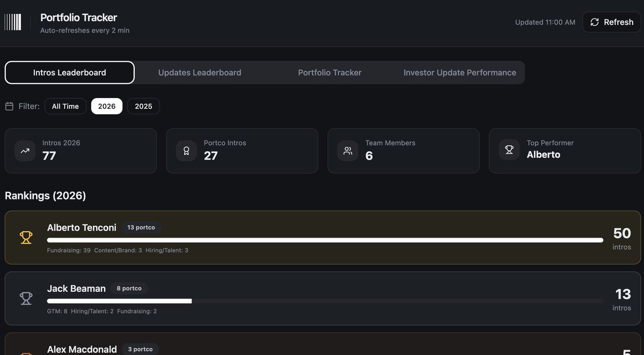This screenshot has width=644, height=355.
Task: Click GTM: 8 category text
Action: (x=57, y=311)
